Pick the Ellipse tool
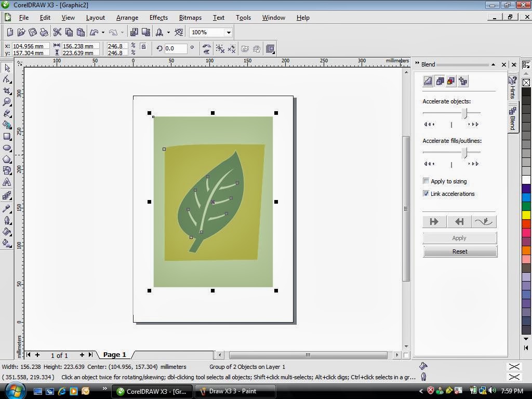532x399 pixels. click(7, 148)
